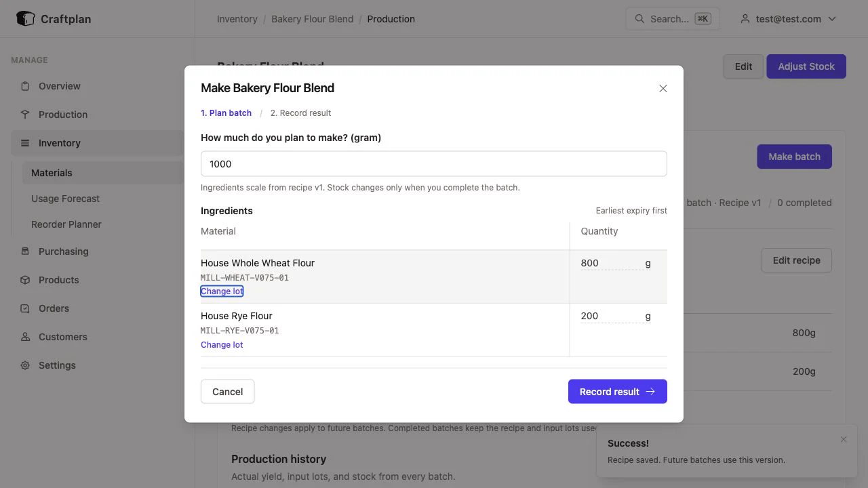Click the Products cube icon in sidebar
This screenshot has width=868, height=488.
click(25, 280)
